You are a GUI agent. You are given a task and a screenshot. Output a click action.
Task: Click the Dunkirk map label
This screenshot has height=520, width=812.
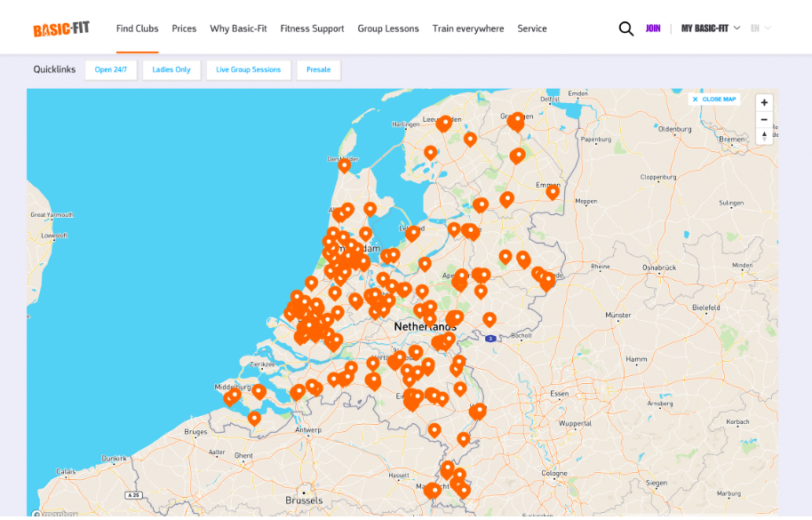114,459
